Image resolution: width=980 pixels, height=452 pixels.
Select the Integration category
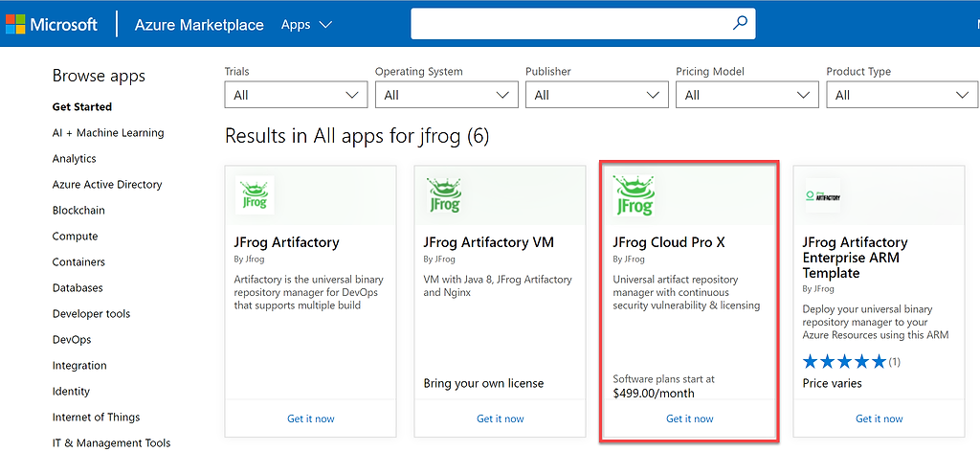coord(79,365)
